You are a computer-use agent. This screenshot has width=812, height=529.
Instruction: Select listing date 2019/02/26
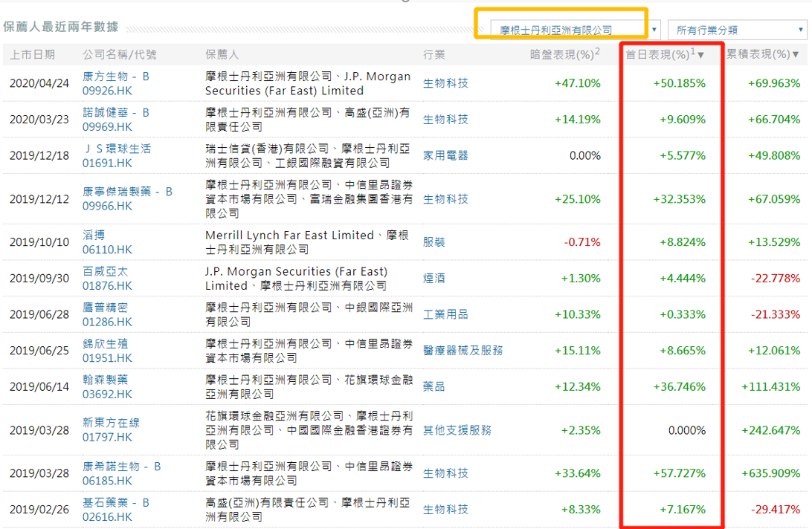39,510
